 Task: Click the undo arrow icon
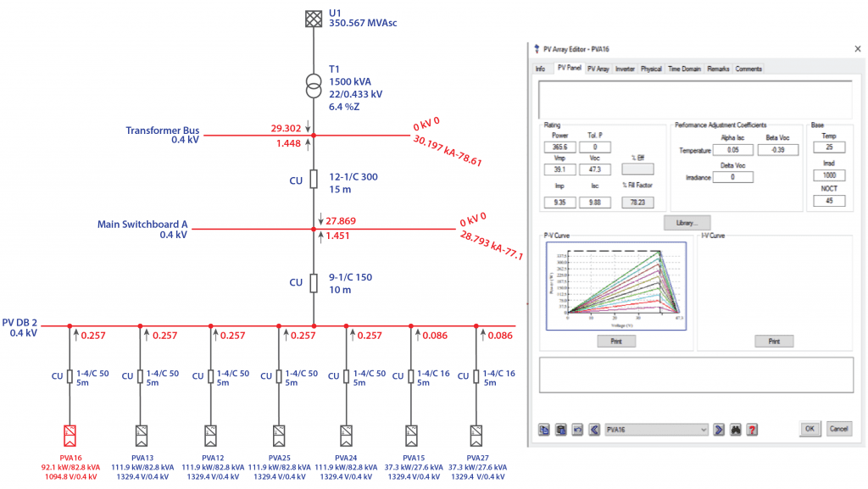577,430
